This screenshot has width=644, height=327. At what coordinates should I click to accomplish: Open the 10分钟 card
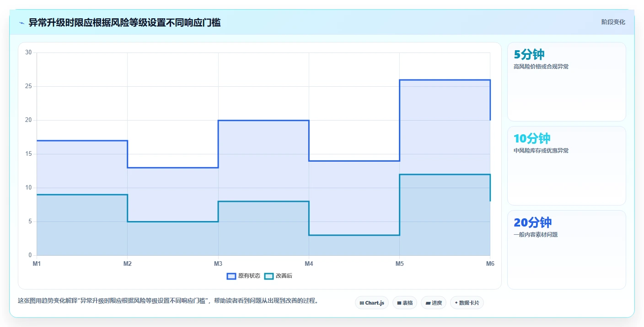pos(567,166)
